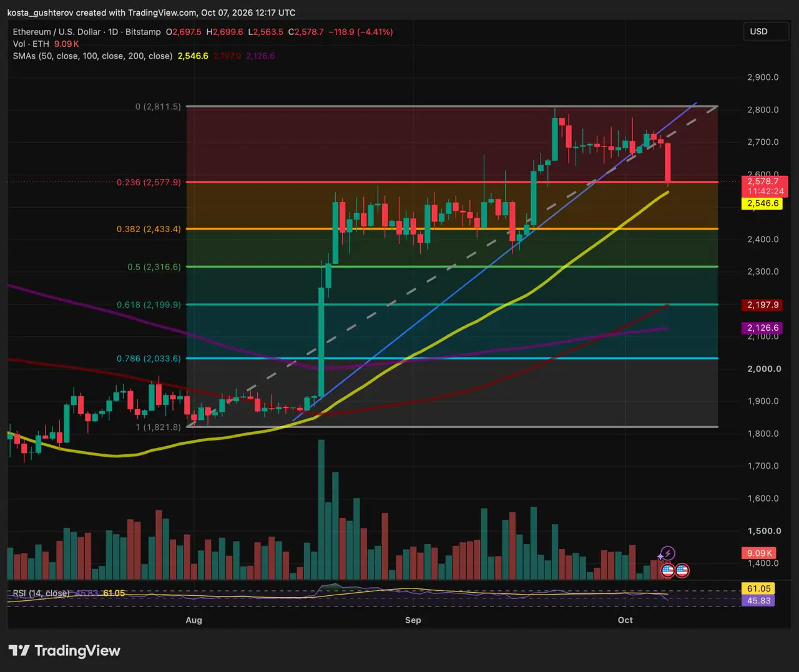Click the yellow 61.05 RSI axis label
This screenshot has height=672, width=799.
pos(758,589)
